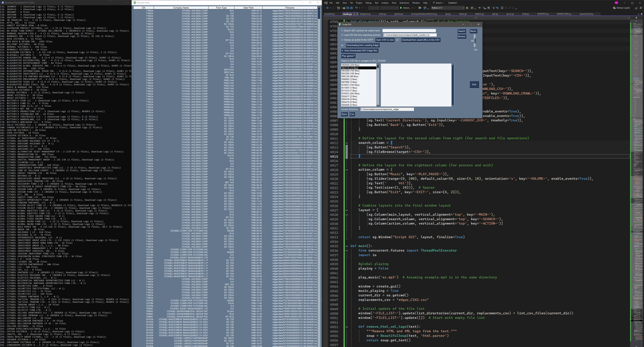Click Open CSV to view button

(x=385, y=40)
